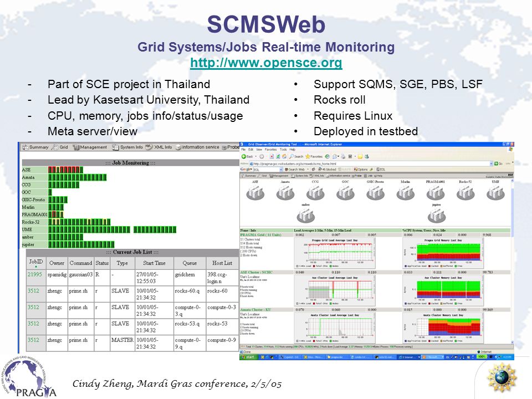The image size is (532, 399).
Task: Open the ASE cluster icon in the browser
Action: [x=255, y=193]
